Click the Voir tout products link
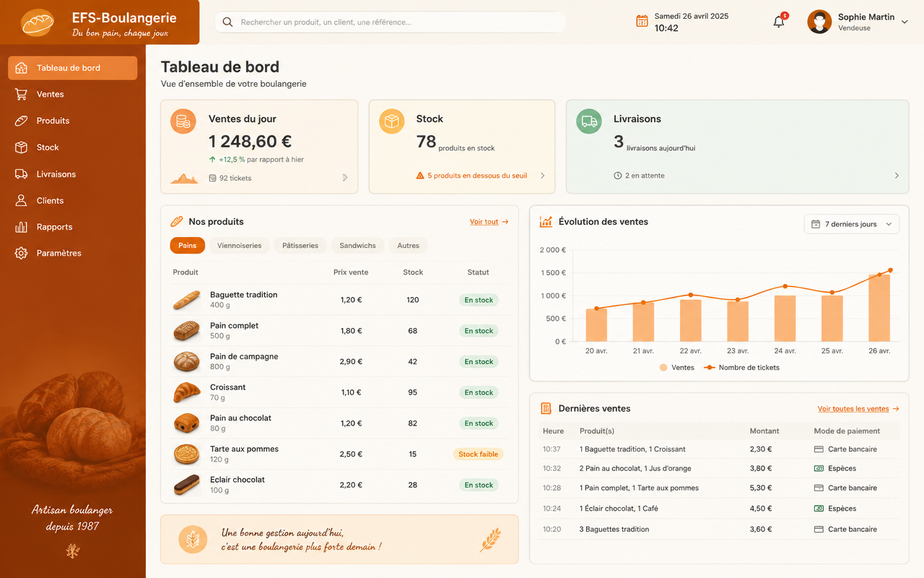This screenshot has height=578, width=924. (x=489, y=222)
